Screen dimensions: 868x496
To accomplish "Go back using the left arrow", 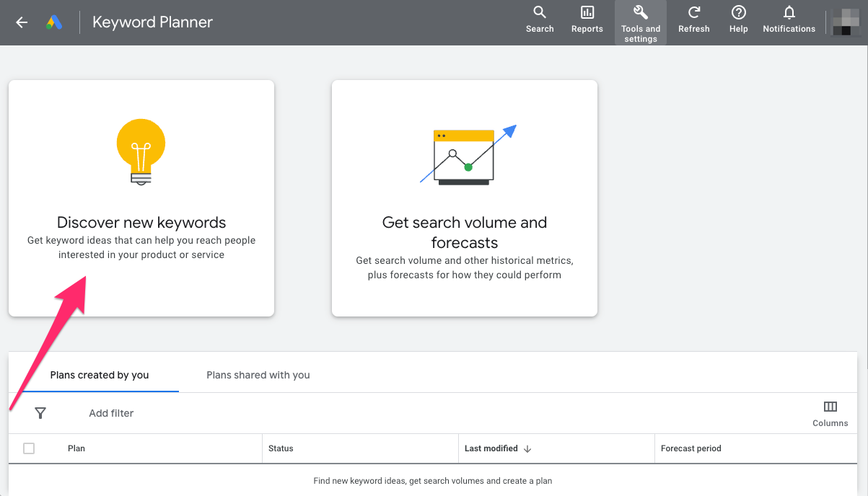I will click(22, 22).
